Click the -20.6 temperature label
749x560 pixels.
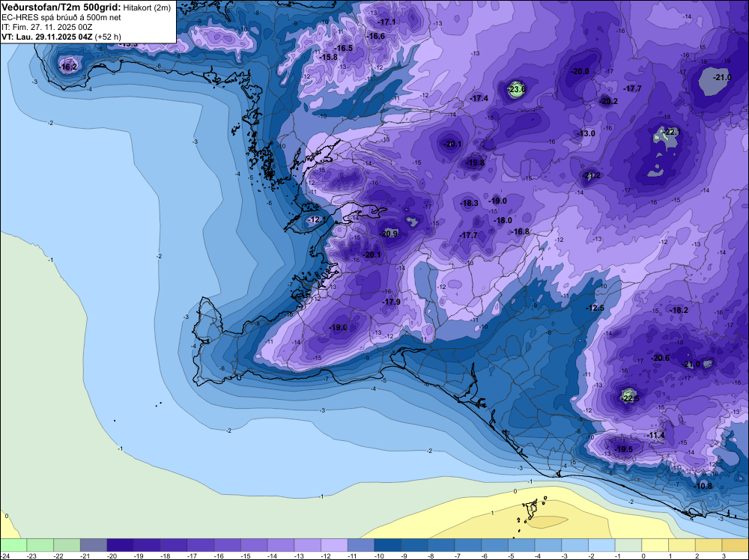click(x=661, y=358)
